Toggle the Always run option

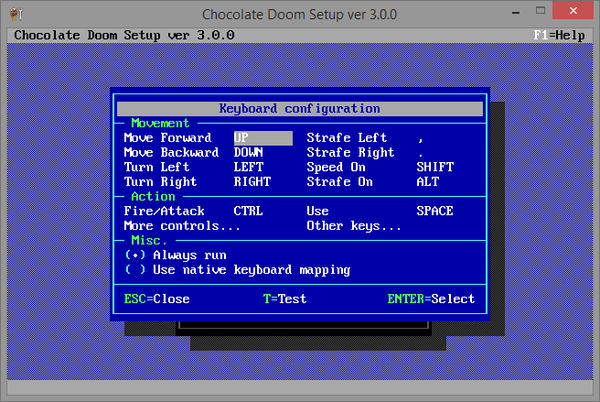[x=176, y=255]
